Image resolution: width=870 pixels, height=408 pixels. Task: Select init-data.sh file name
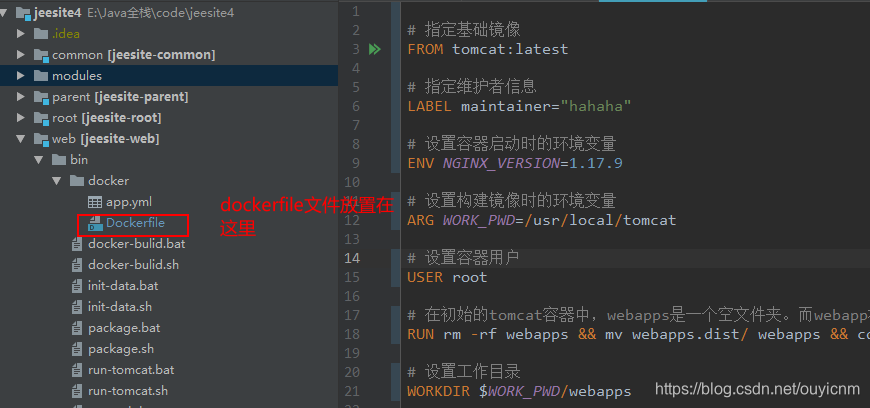120,307
